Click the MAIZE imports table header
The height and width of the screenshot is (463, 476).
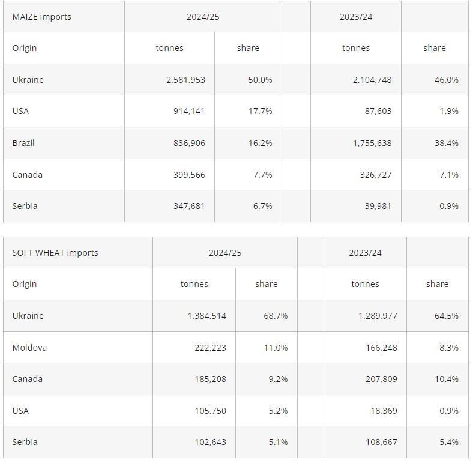click(41, 17)
